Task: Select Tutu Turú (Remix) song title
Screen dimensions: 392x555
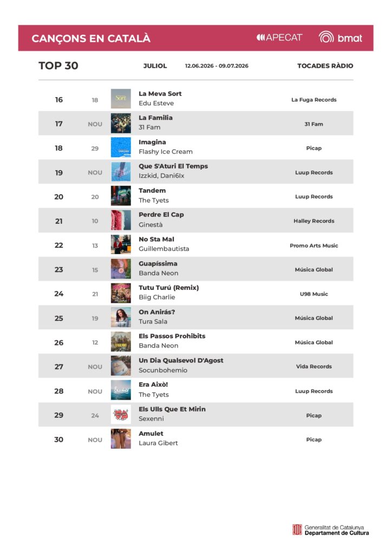Action: point(168,287)
